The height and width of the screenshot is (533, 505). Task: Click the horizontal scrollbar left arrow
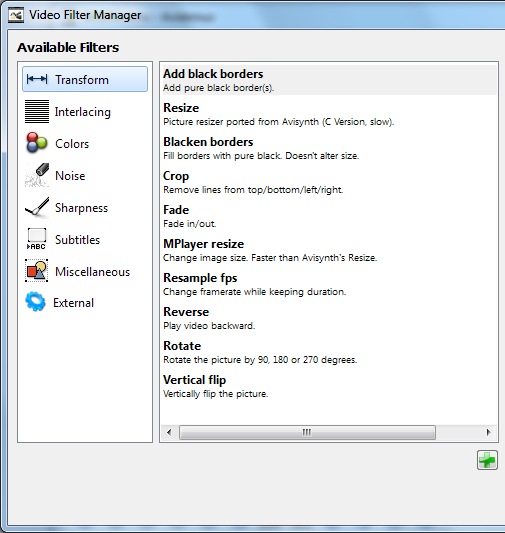coord(169,432)
